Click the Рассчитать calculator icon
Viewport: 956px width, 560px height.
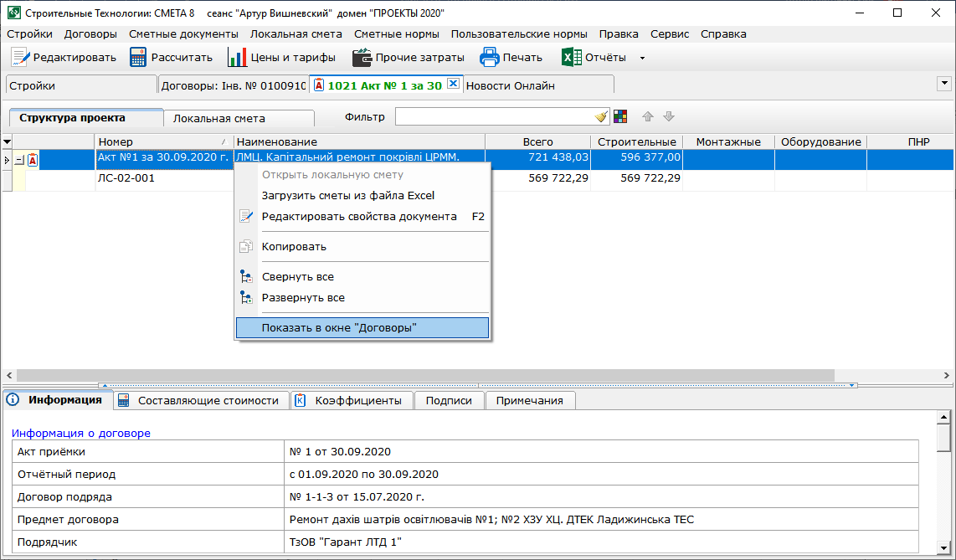coord(139,58)
